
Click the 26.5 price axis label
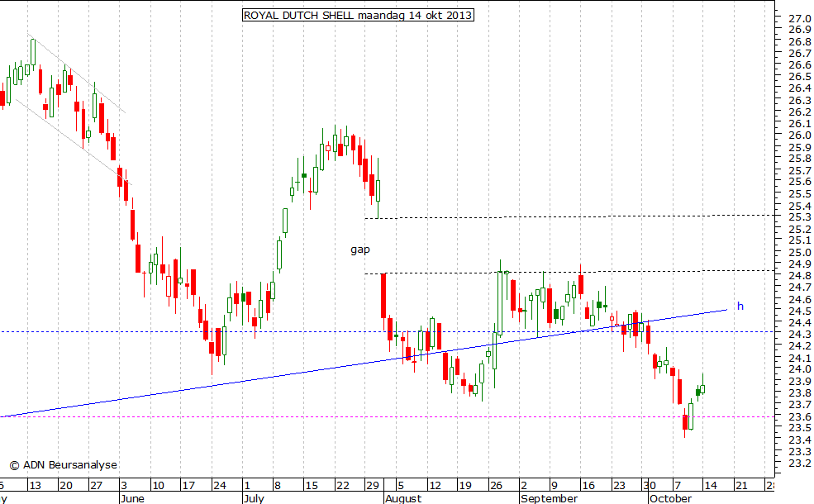(800, 76)
